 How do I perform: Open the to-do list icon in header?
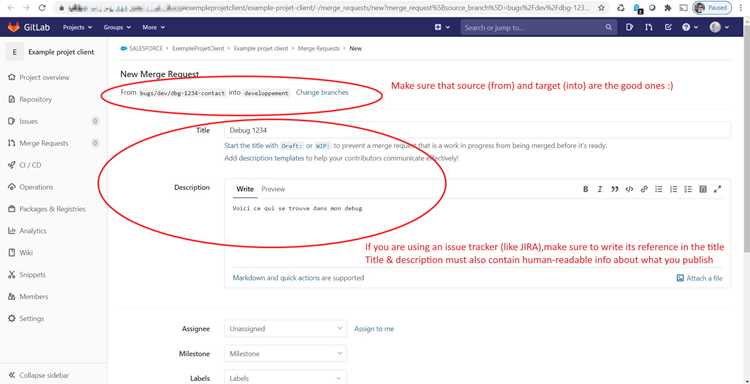pyautogui.click(x=668, y=28)
